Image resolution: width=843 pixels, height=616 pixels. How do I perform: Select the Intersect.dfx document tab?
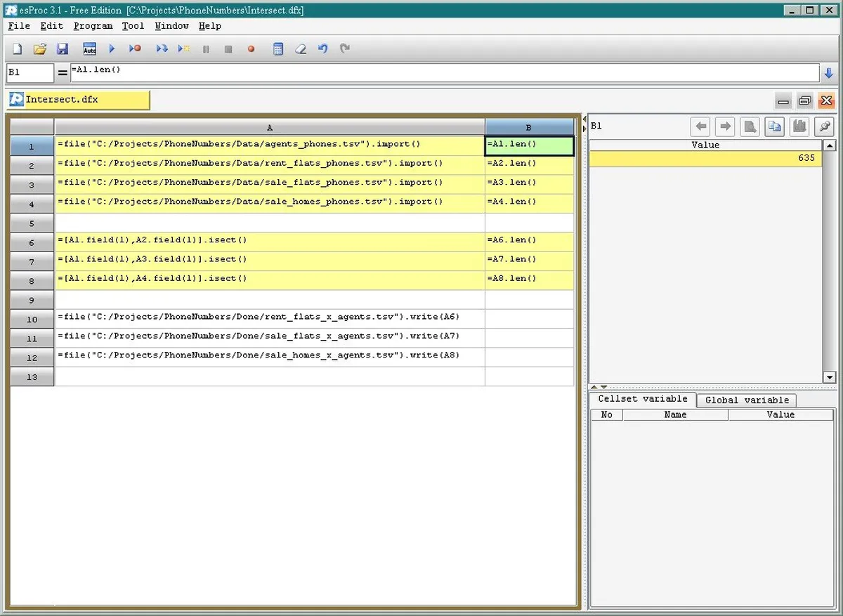click(78, 100)
